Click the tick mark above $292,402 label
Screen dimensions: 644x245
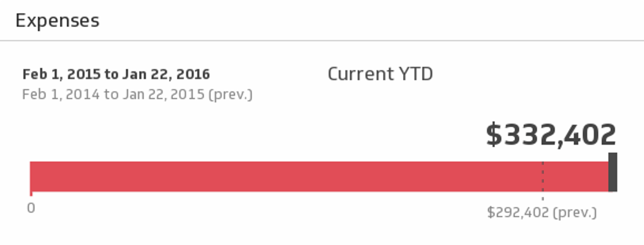543,198
